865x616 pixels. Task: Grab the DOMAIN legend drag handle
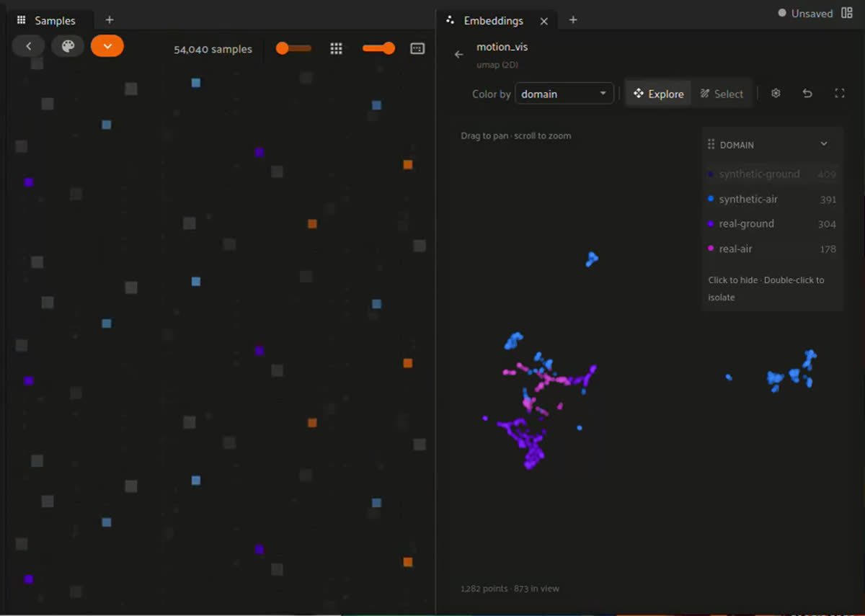711,145
